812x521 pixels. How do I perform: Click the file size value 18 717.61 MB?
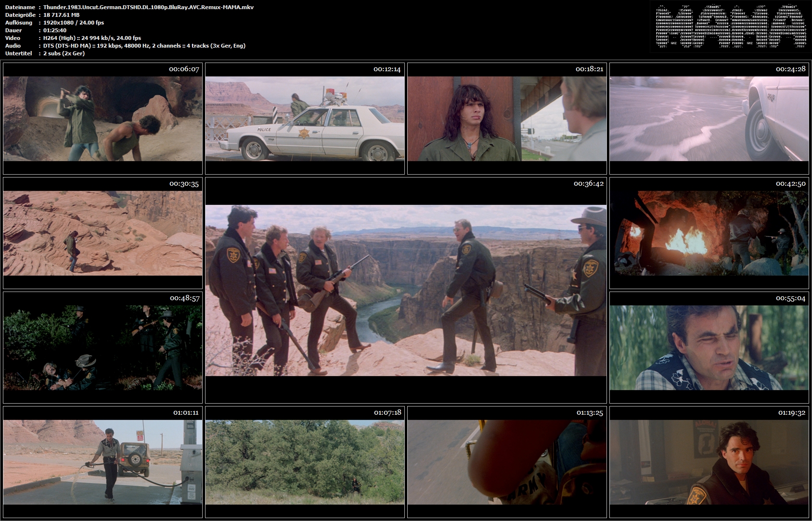coord(61,15)
